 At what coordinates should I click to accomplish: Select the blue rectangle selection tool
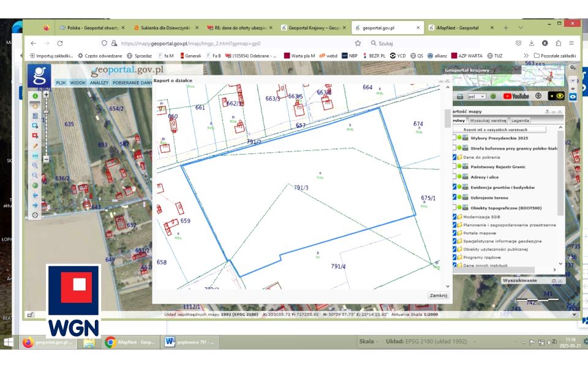coord(36,126)
